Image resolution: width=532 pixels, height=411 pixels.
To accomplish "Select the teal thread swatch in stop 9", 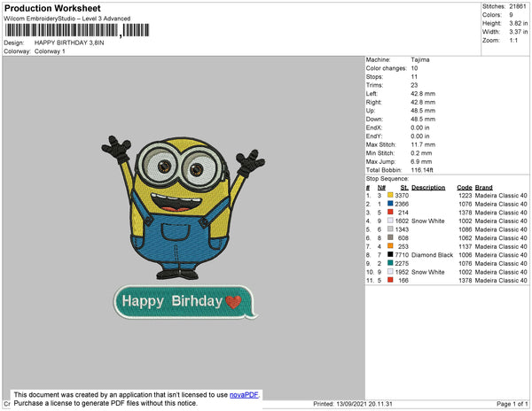I will 388,263.
